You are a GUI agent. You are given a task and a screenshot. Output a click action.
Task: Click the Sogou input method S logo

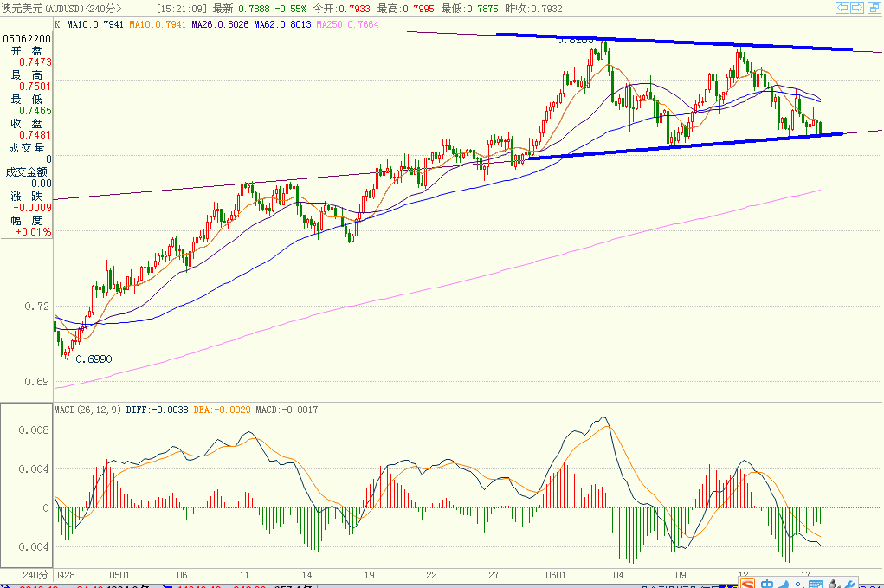click(747, 584)
